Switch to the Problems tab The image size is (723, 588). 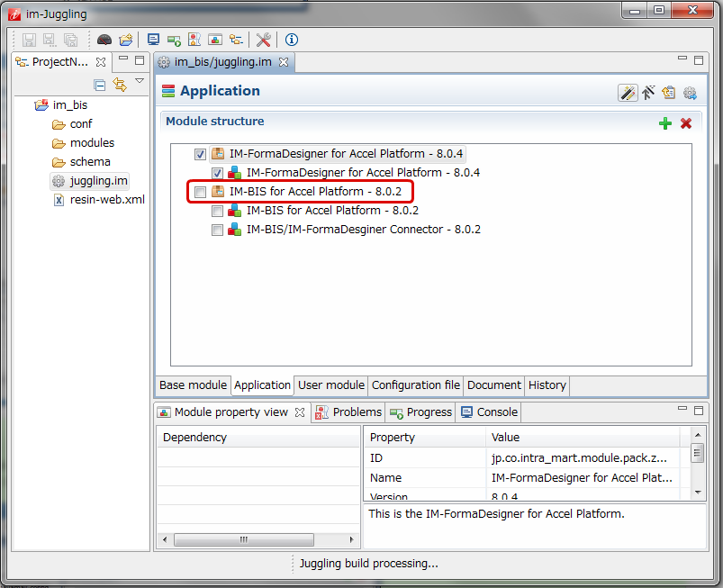(348, 412)
